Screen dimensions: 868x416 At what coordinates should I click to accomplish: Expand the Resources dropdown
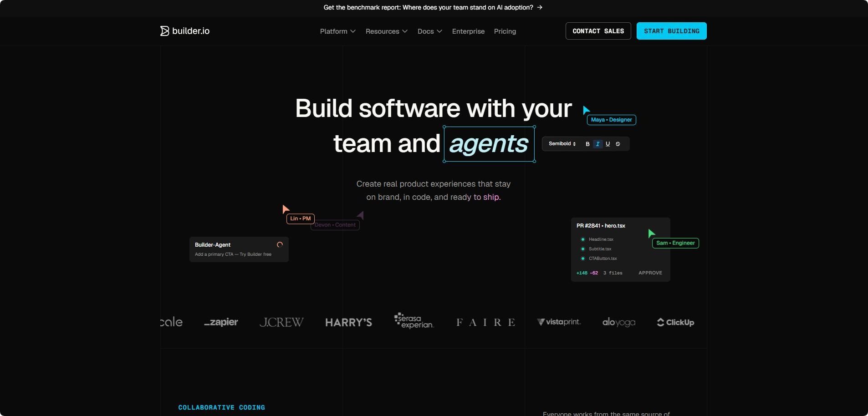pos(386,31)
